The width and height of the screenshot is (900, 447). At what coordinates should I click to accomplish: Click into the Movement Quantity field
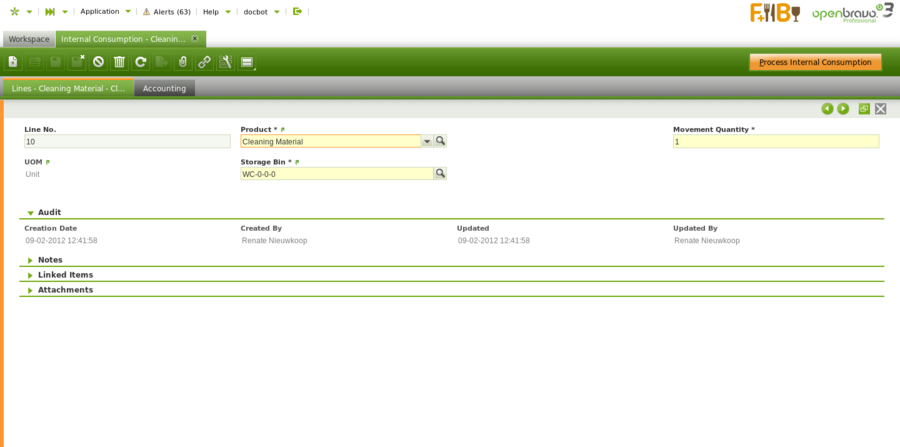coord(776,141)
